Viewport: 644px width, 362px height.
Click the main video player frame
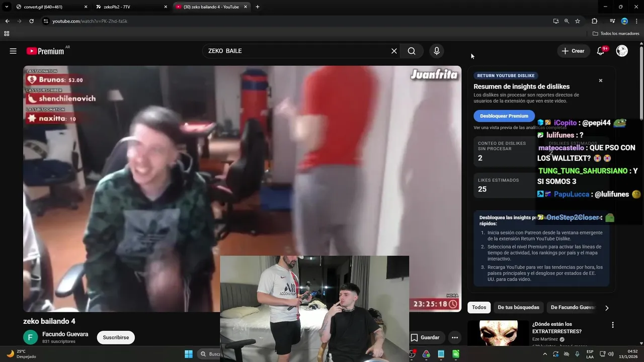[242, 189]
